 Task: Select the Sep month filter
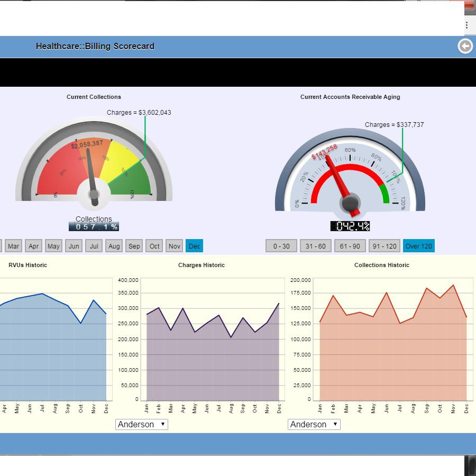click(134, 246)
